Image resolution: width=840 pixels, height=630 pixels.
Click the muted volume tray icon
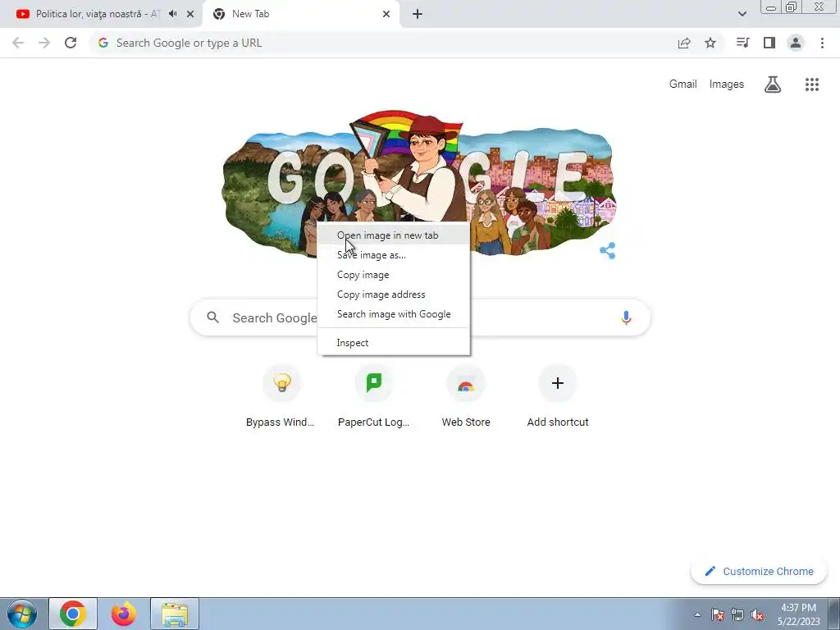[757, 614]
